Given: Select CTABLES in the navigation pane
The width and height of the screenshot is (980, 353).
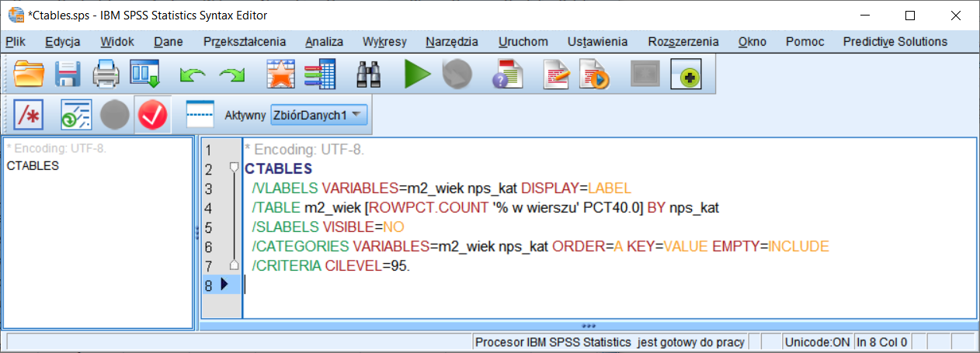Looking at the screenshot, I should coord(32,165).
